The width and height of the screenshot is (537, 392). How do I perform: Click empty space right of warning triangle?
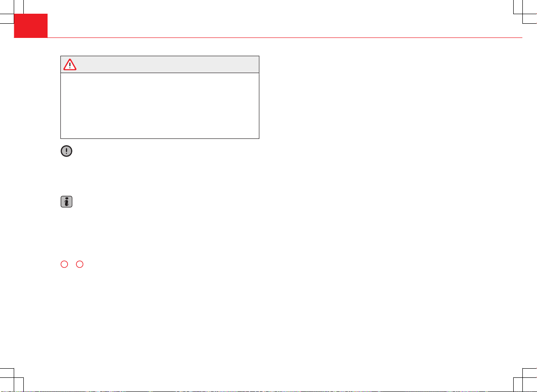point(168,64)
